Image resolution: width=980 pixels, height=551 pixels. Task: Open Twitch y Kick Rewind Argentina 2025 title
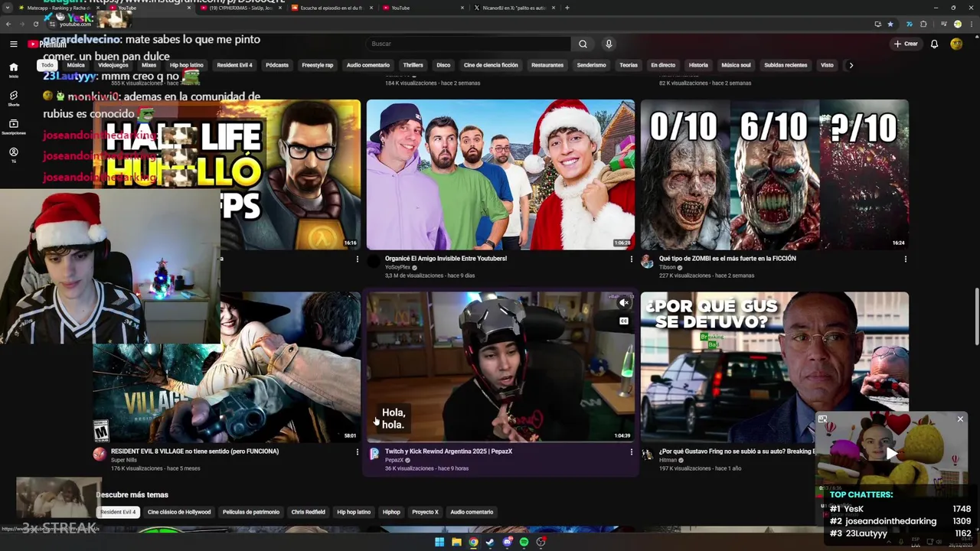tap(449, 452)
